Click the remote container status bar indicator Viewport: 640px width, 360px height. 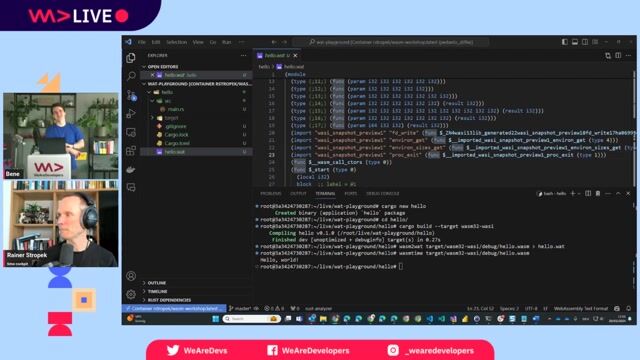tap(174, 309)
